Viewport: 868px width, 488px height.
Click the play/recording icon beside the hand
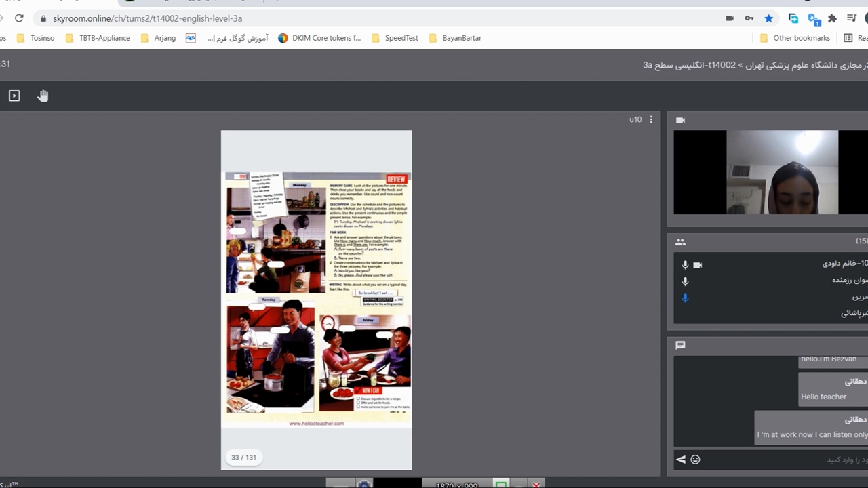pyautogui.click(x=14, y=96)
